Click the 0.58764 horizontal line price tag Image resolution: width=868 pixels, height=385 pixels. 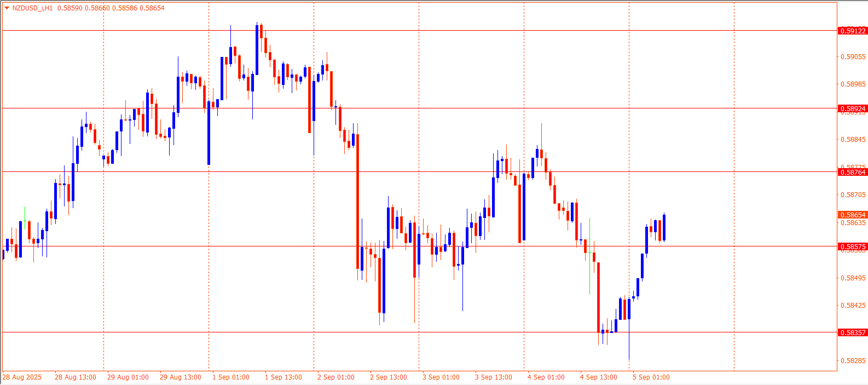coord(853,172)
